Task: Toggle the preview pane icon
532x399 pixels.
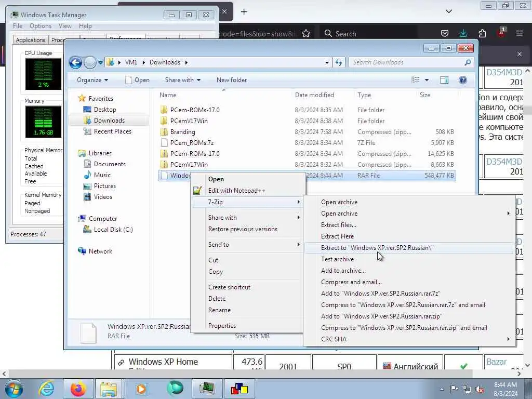Action: coord(444,80)
